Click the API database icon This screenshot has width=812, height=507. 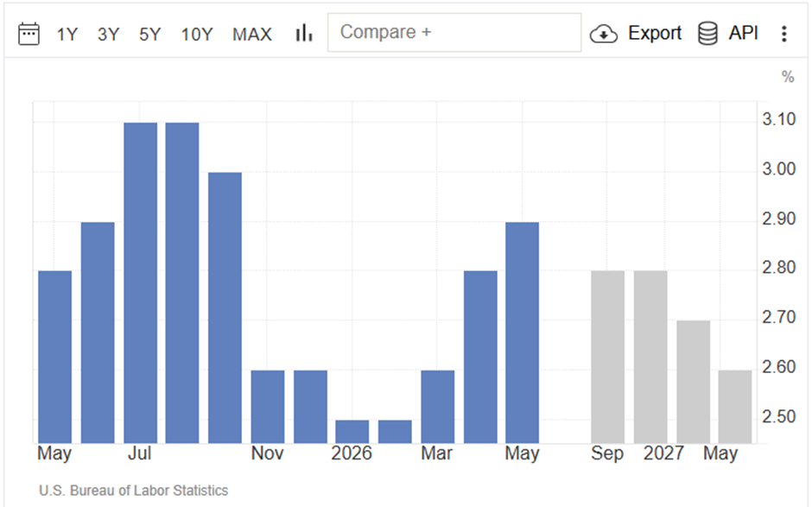click(707, 34)
